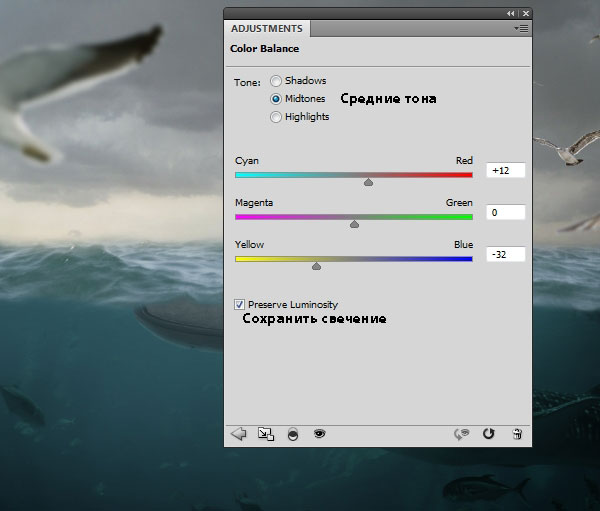Click the Tone: label
This screenshot has width=600, height=511.
(x=247, y=82)
